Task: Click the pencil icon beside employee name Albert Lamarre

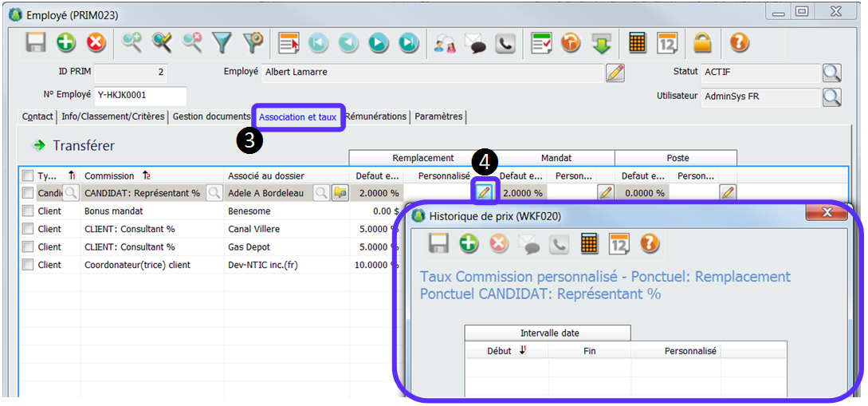Action: pyautogui.click(x=615, y=73)
